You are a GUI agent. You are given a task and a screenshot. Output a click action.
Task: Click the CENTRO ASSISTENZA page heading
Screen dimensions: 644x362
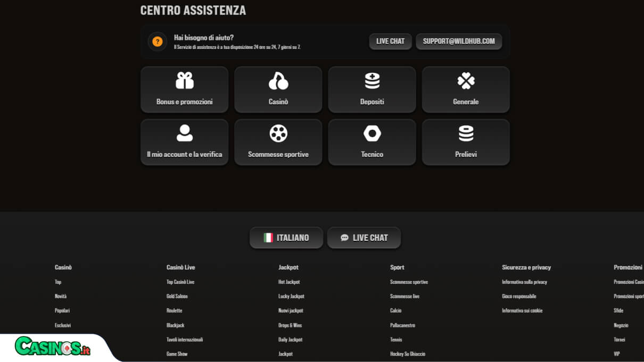point(193,10)
